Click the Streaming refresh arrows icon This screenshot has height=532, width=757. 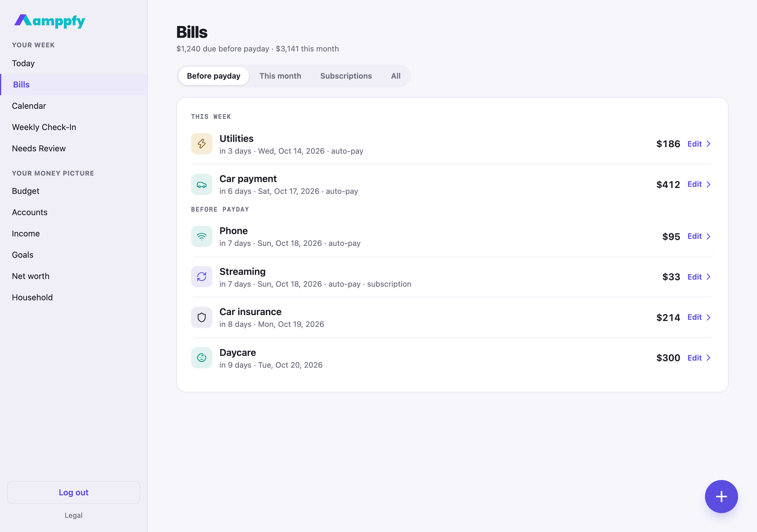point(201,277)
